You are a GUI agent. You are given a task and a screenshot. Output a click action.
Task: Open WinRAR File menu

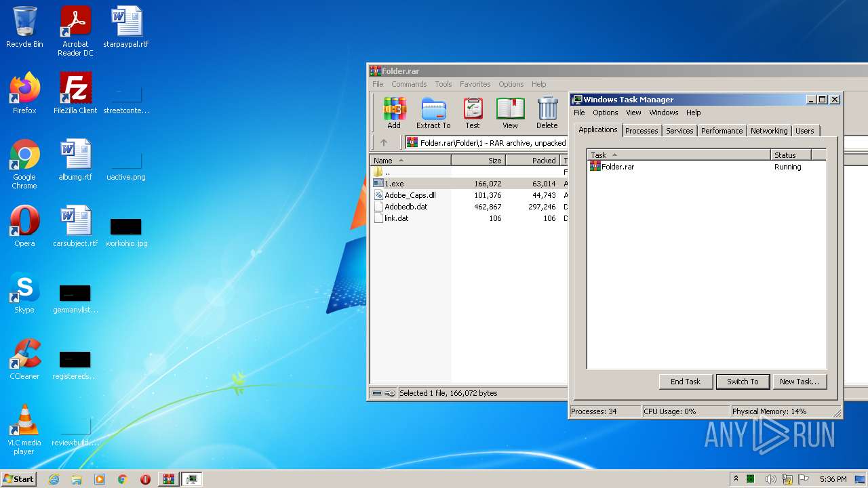pyautogui.click(x=378, y=84)
